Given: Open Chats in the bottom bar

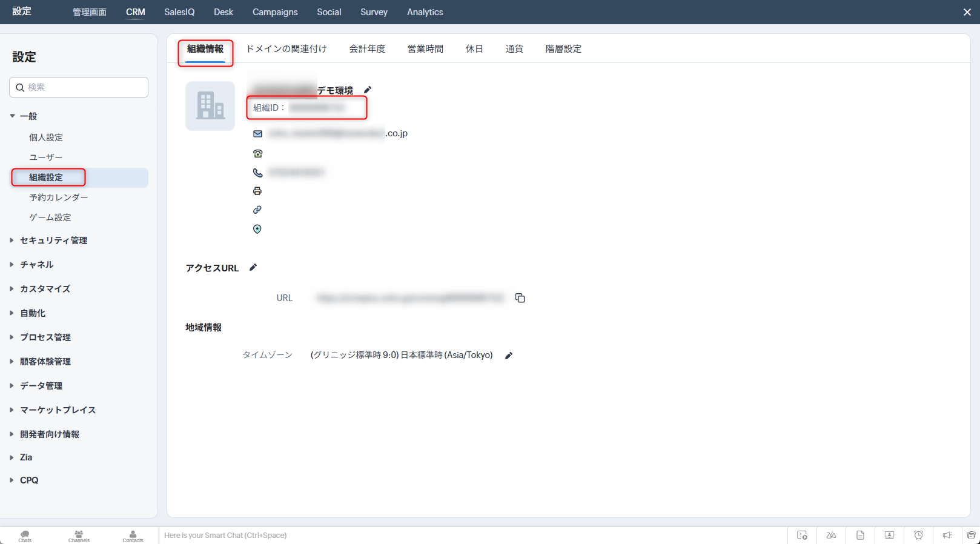Looking at the screenshot, I should pyautogui.click(x=25, y=536).
